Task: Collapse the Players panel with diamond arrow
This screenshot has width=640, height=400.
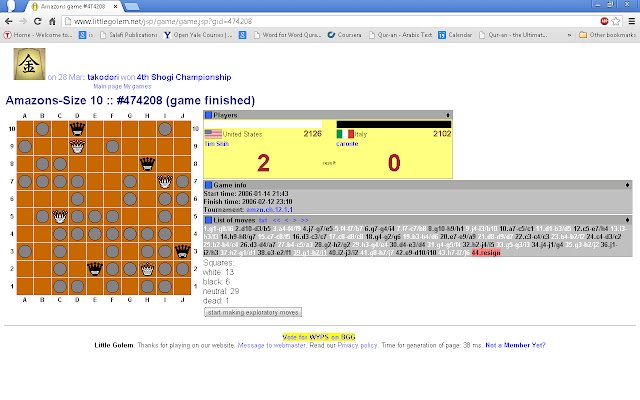Action: [x=448, y=116]
